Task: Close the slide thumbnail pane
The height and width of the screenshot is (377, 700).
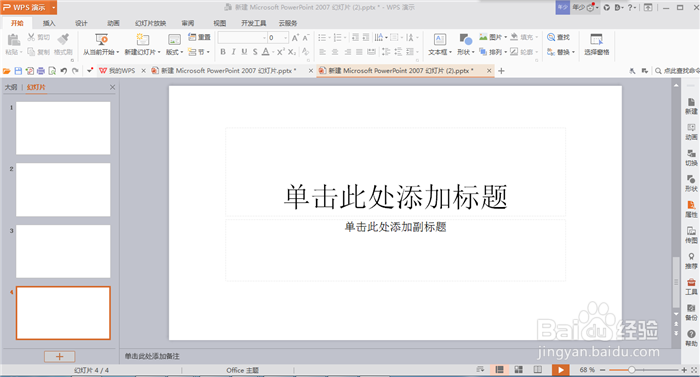Action: (x=112, y=87)
